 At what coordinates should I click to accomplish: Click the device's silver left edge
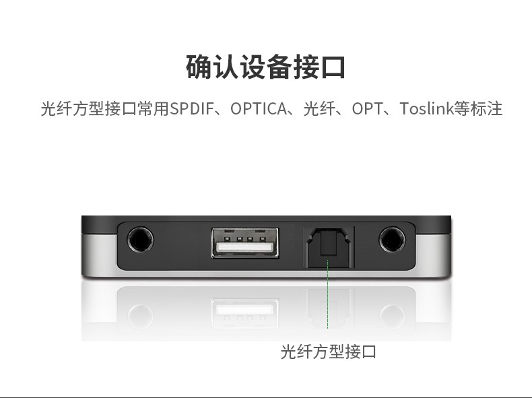99,254
